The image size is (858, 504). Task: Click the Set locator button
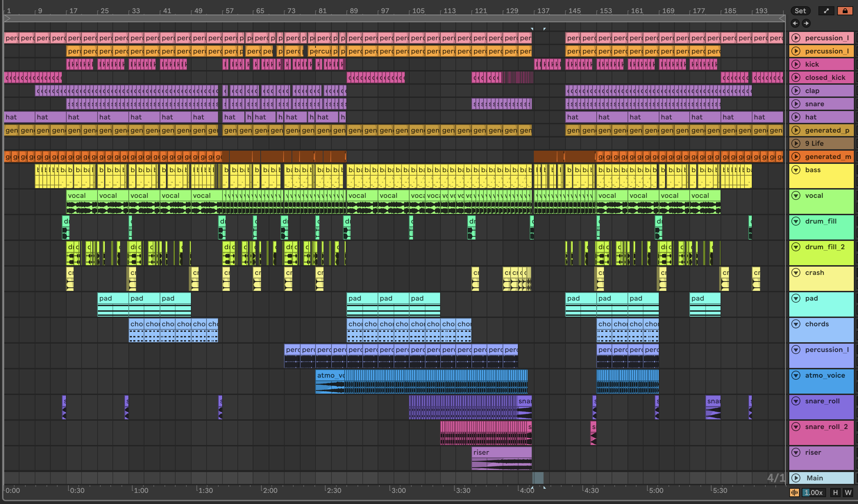coord(800,11)
